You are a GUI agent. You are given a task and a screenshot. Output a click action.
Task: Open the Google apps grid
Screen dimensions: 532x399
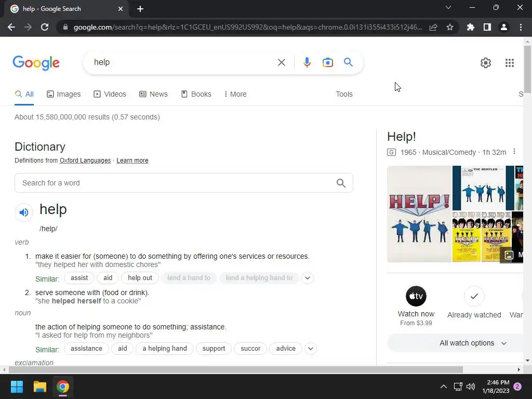coord(510,63)
